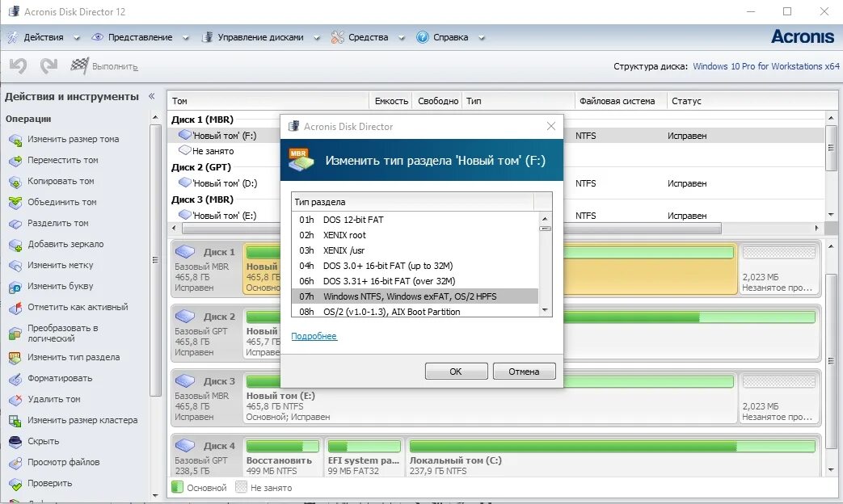Open the Управление дисками menu

(260, 37)
